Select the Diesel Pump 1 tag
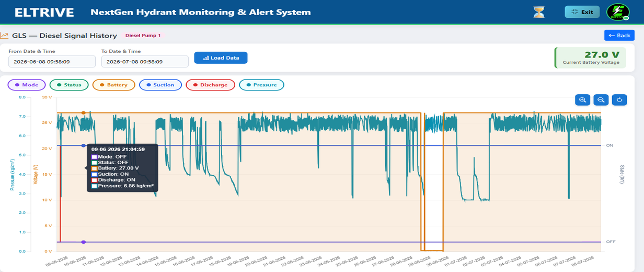Screen dimensions: 644x272 (144, 36)
